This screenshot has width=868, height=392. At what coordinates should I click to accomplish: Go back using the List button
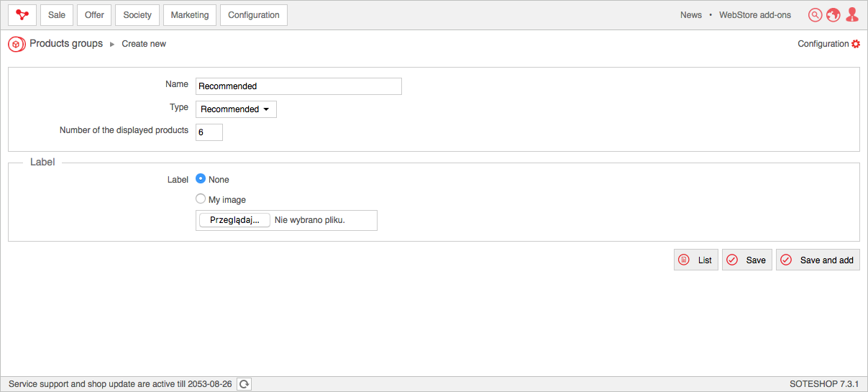[x=696, y=260]
